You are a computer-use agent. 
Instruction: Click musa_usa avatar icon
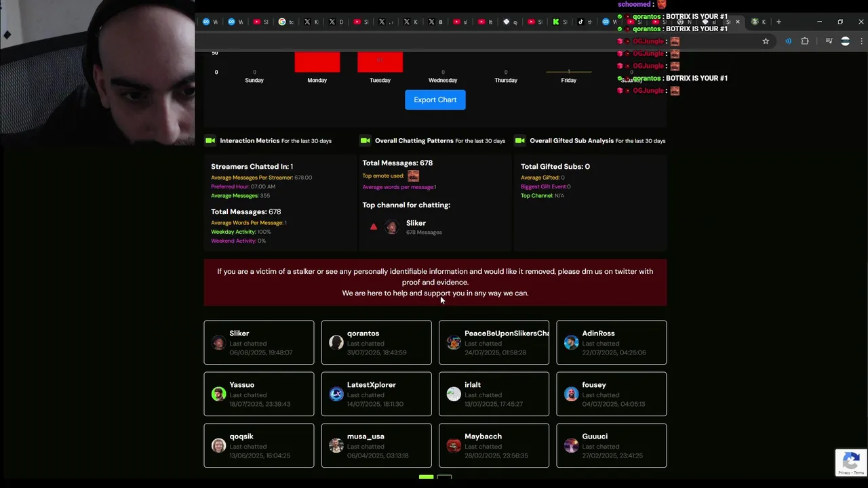tap(336, 445)
